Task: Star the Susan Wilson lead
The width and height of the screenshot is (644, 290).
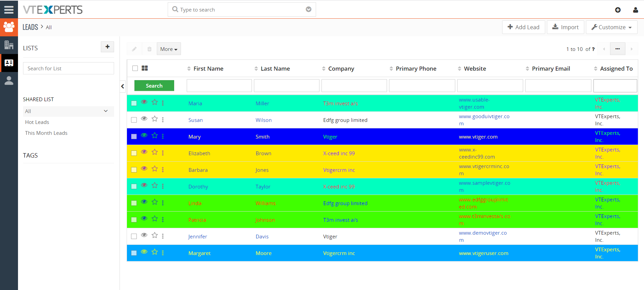Action: click(x=154, y=119)
